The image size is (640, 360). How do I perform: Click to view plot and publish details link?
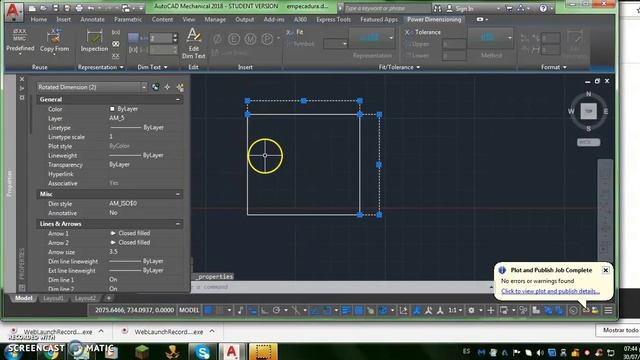(x=550, y=291)
